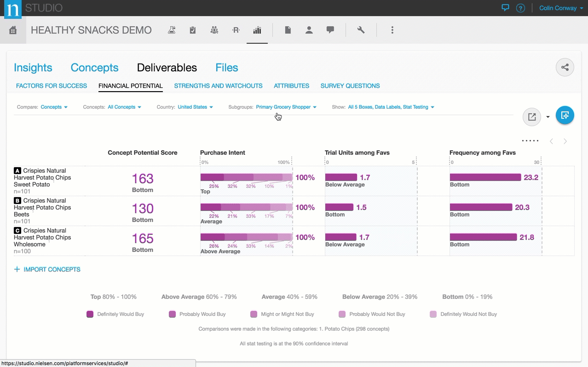Open the help question mark icon
The image size is (588, 367).
(x=520, y=8)
